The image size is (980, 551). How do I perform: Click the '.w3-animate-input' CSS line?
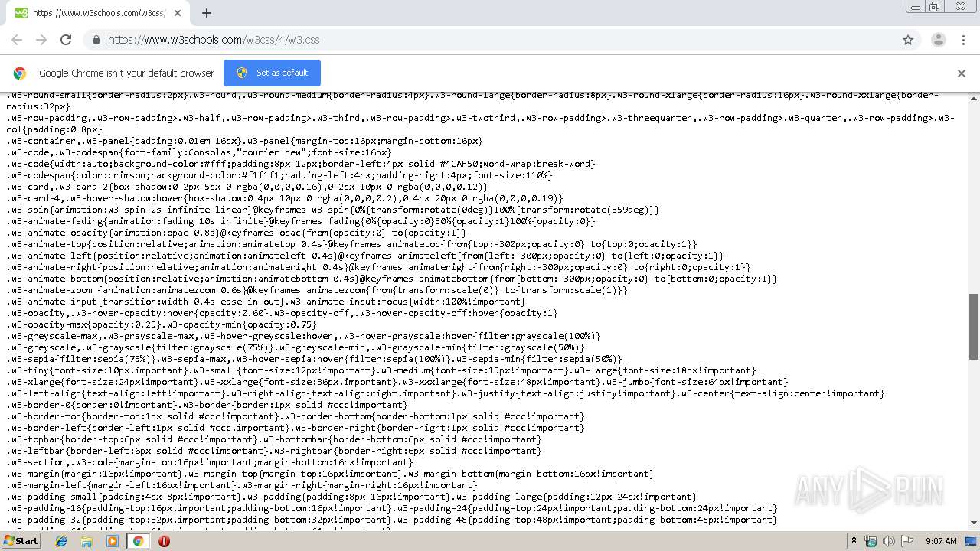(266, 302)
